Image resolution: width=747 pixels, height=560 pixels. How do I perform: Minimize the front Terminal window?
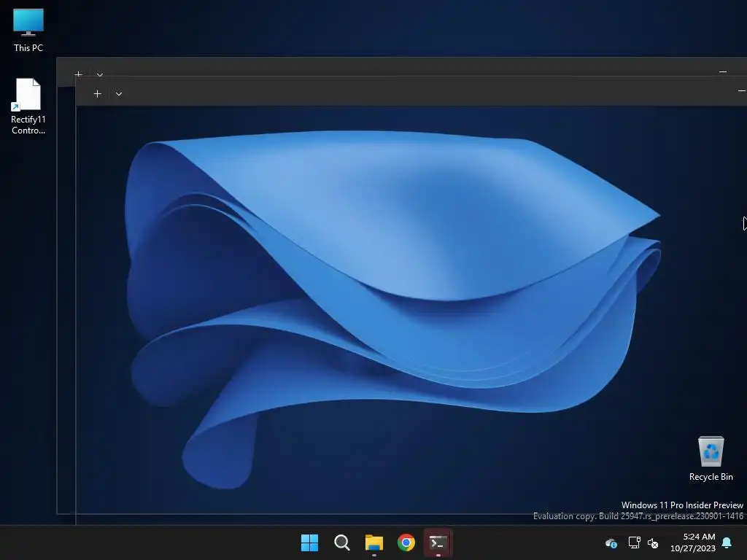741,90
